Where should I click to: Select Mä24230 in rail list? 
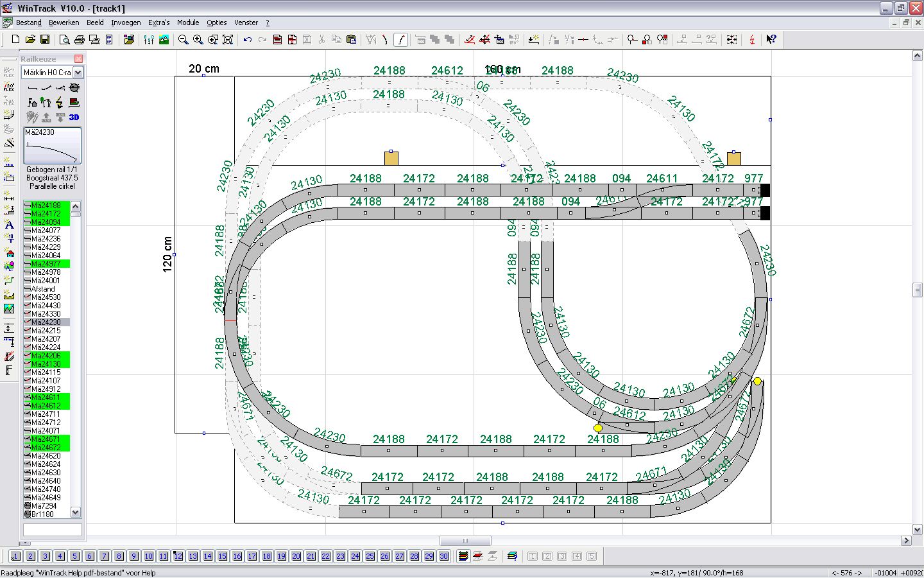tap(46, 322)
